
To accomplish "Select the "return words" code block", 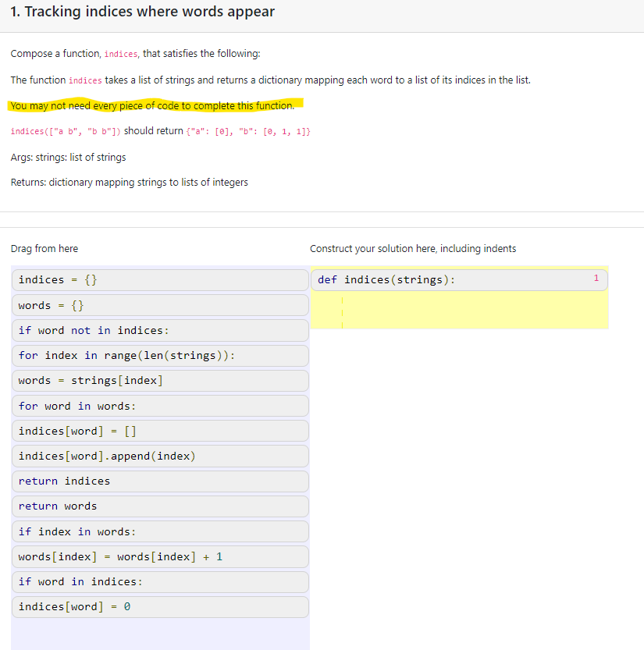I will [x=160, y=506].
